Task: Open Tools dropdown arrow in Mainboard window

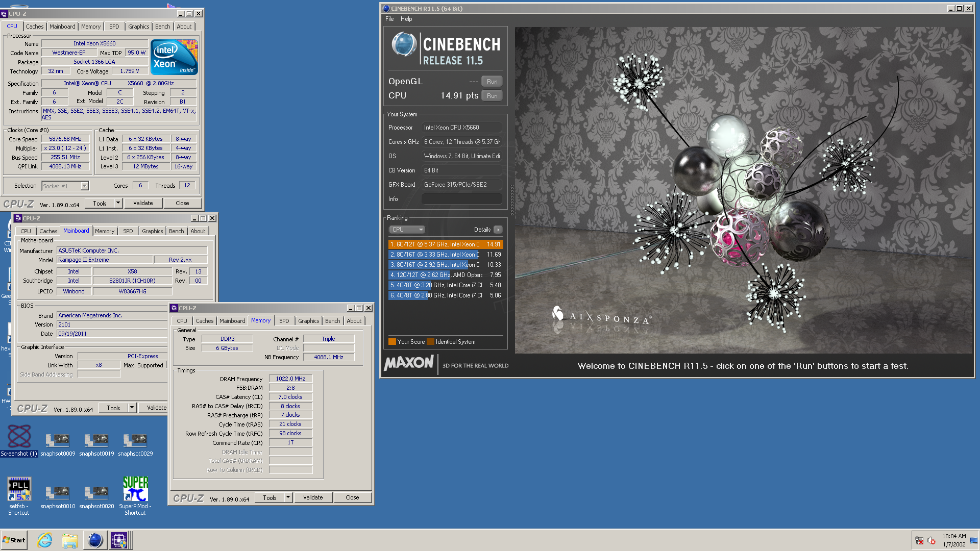Action: click(x=132, y=408)
